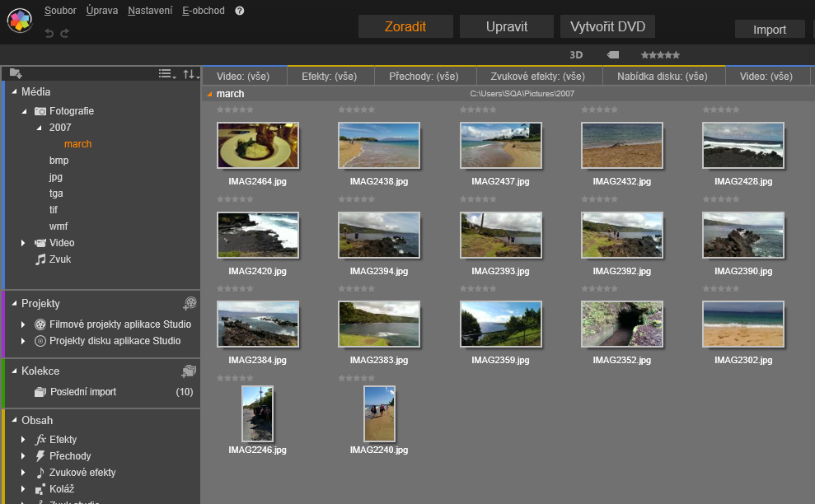Expand the Zvukové efekty node

point(23,473)
